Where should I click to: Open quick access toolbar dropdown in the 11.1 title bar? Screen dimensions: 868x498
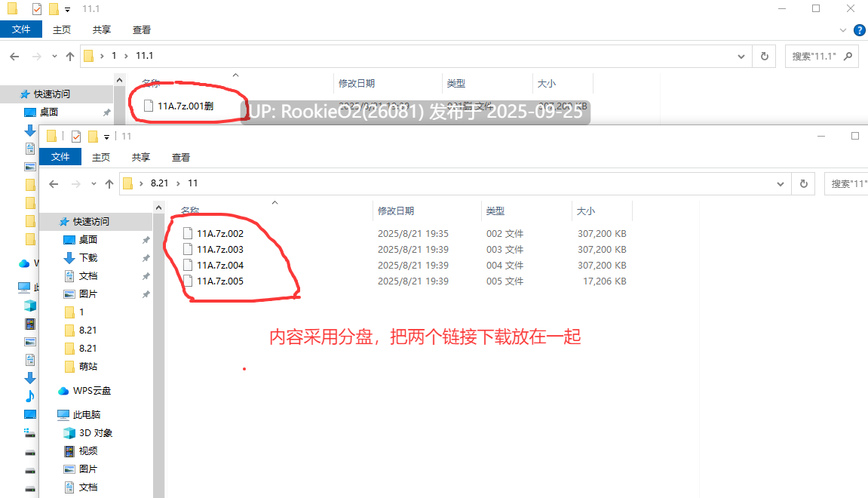(68, 9)
